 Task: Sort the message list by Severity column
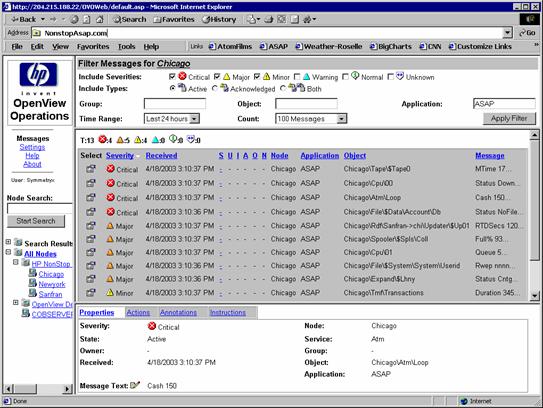[120, 156]
